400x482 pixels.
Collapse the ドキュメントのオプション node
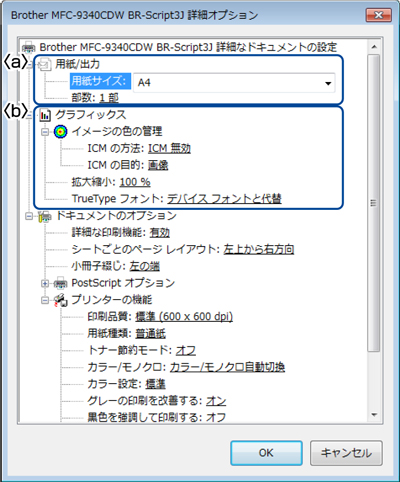29,216
